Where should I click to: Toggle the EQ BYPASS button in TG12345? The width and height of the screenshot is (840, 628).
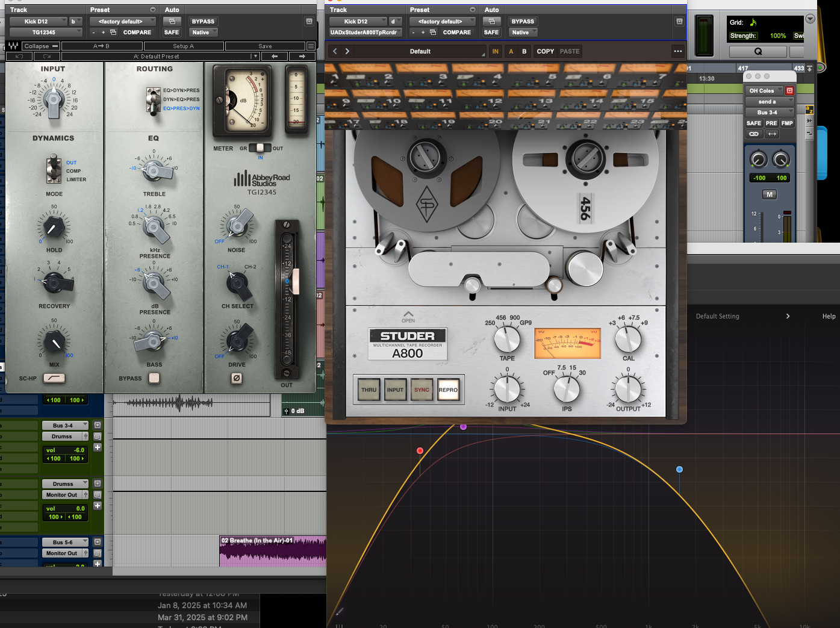[154, 378]
